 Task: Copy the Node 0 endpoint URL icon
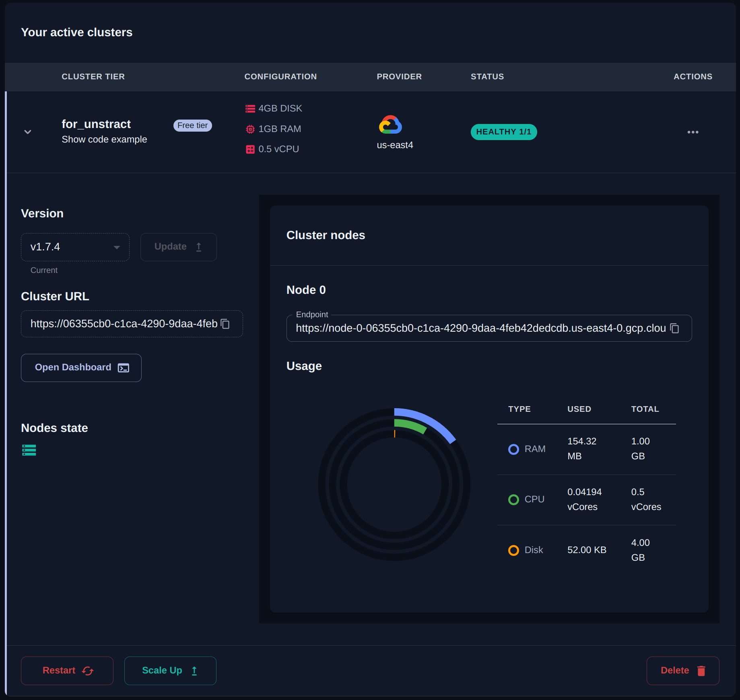coord(675,328)
